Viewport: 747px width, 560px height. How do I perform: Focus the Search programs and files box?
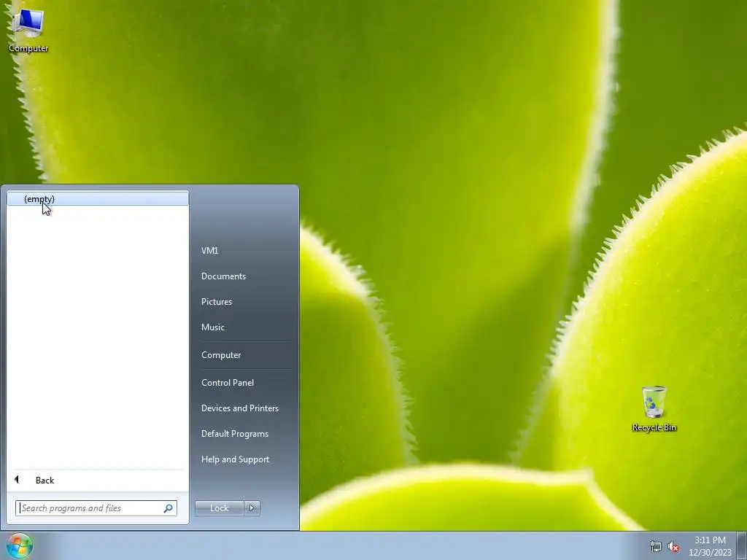point(96,508)
